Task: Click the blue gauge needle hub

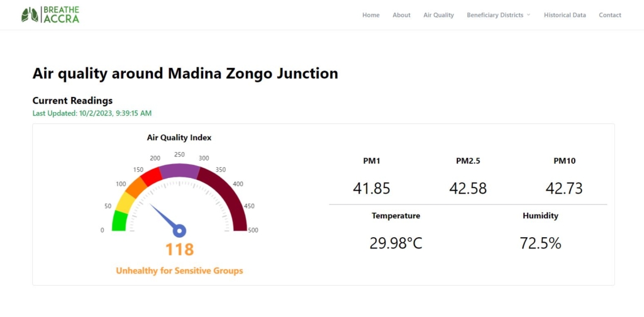Action: 179,230
